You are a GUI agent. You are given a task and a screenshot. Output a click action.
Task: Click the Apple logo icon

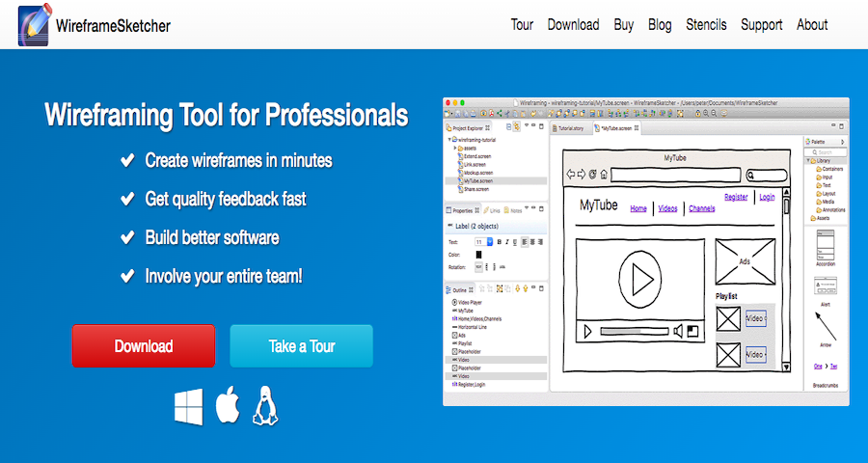[228, 405]
